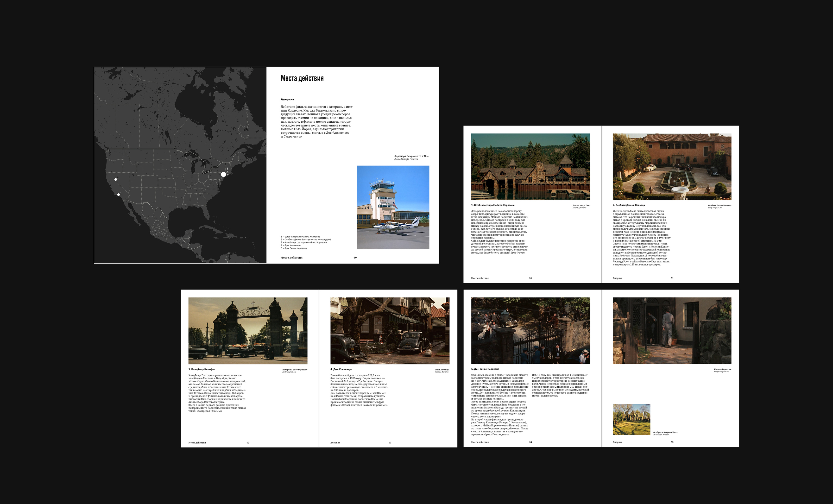Click the 'Места действия' title heading
833x504 pixels.
(302, 78)
